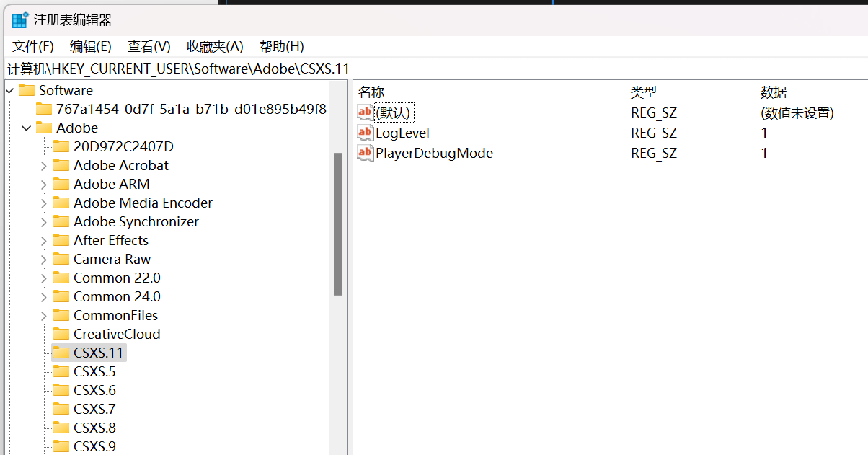This screenshot has height=455, width=868.
Task: Expand the Camera Raw node
Action: 44,259
